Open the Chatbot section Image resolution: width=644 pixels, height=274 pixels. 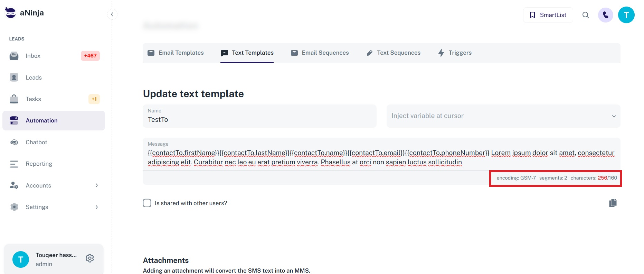[x=36, y=142]
